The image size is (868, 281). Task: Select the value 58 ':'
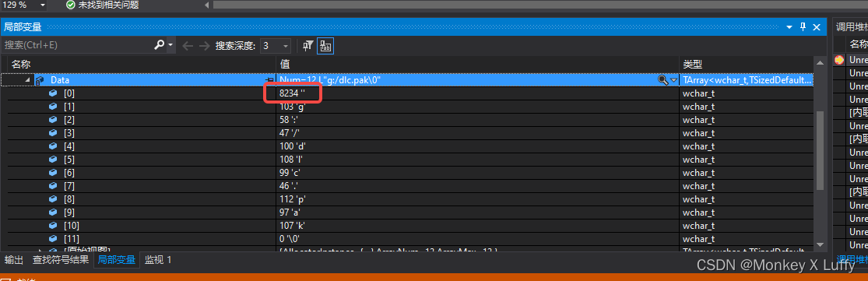click(289, 120)
